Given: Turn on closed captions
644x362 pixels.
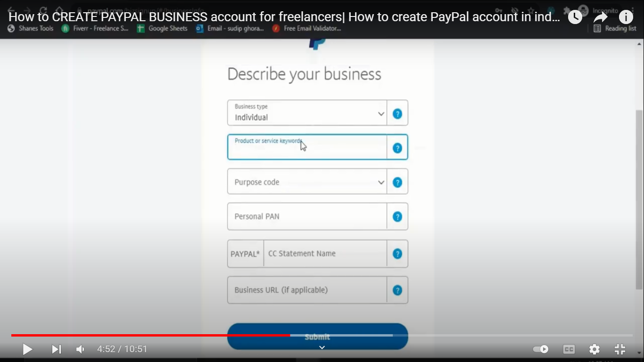Looking at the screenshot, I should tap(569, 349).
